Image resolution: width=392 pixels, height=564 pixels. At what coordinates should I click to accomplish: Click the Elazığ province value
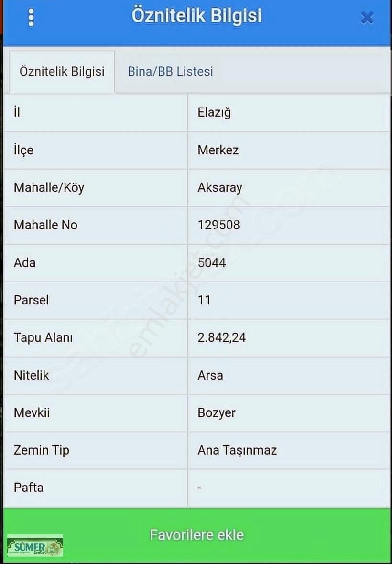click(214, 112)
